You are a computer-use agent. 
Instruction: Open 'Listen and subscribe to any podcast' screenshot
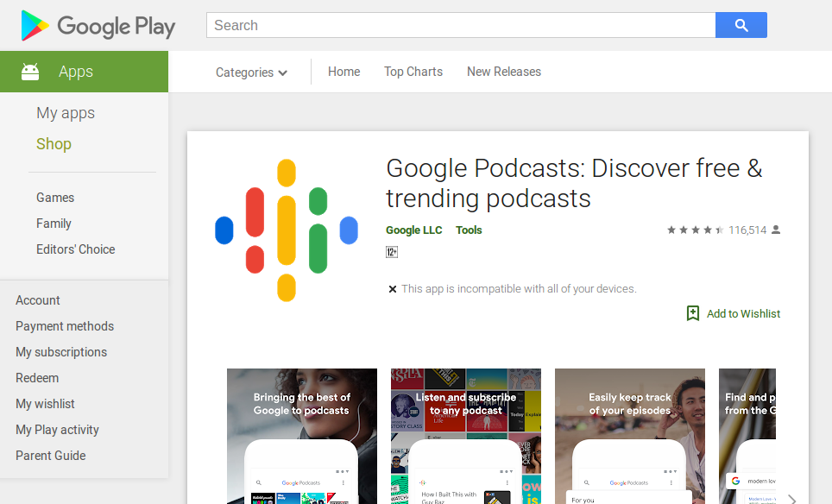tap(466, 436)
